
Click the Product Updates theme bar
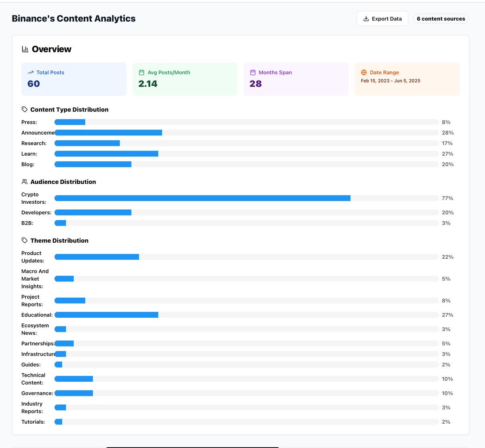247,257
